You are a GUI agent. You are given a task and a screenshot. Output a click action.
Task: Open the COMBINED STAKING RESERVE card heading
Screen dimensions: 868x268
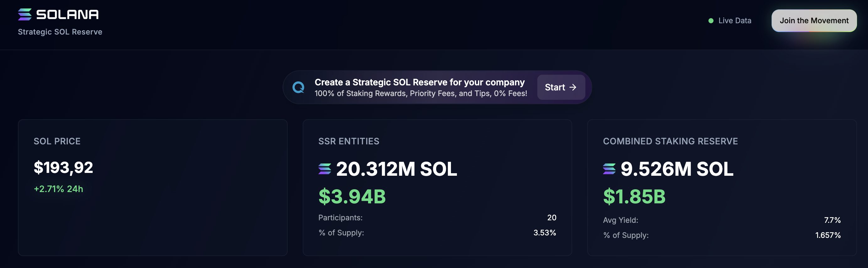click(x=670, y=142)
